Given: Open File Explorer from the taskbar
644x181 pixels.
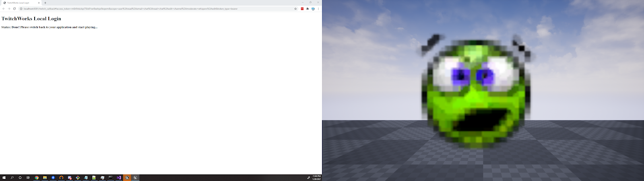Looking at the screenshot, I should click(x=45, y=177).
